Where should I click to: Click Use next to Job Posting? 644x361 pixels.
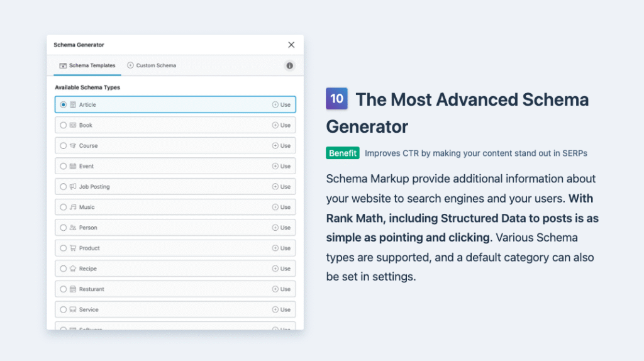pyautogui.click(x=281, y=187)
